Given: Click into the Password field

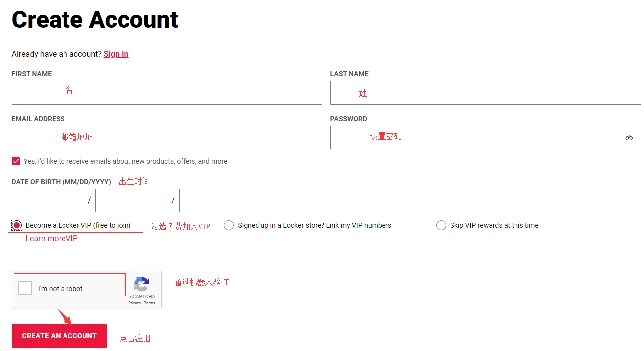Looking at the screenshot, I should point(475,138).
